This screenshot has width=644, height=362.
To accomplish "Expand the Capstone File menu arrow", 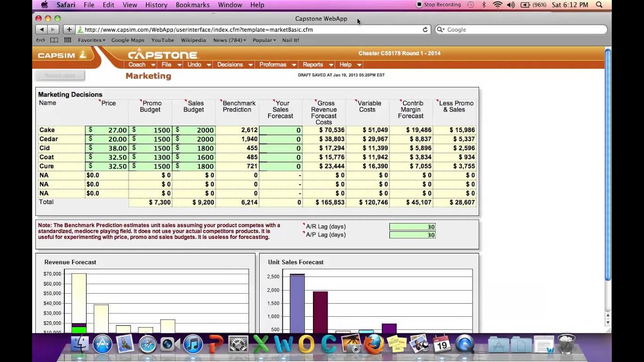I will 179,65.
